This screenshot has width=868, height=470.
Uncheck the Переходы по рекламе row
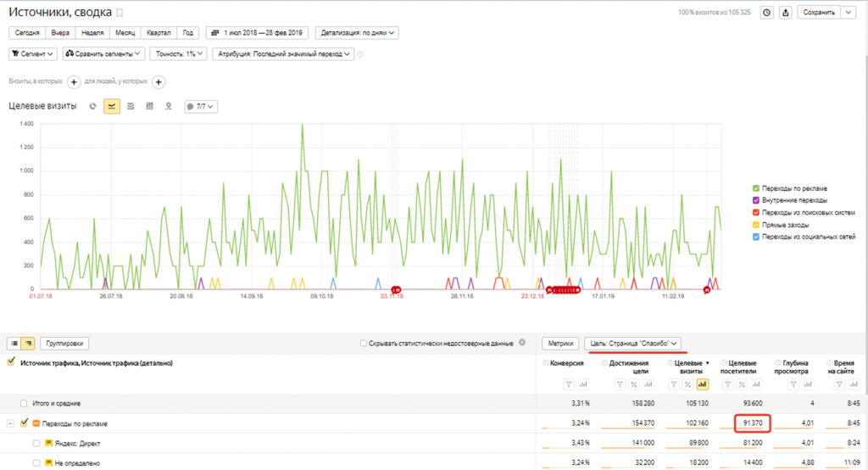click(x=24, y=422)
